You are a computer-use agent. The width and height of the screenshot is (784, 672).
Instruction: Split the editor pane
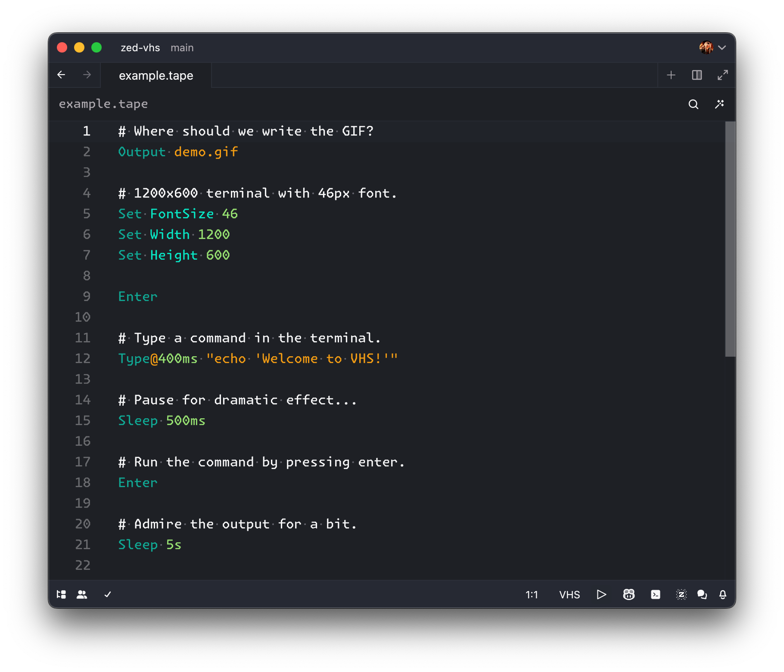point(697,75)
